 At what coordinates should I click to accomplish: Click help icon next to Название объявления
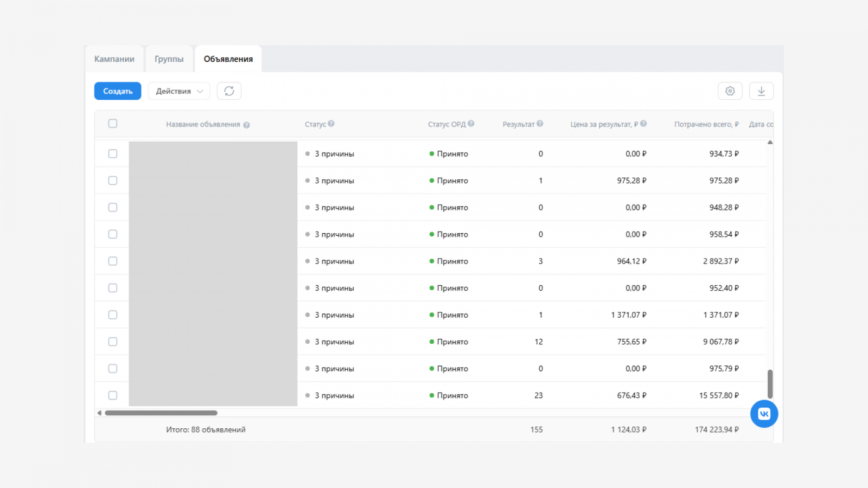click(x=246, y=125)
